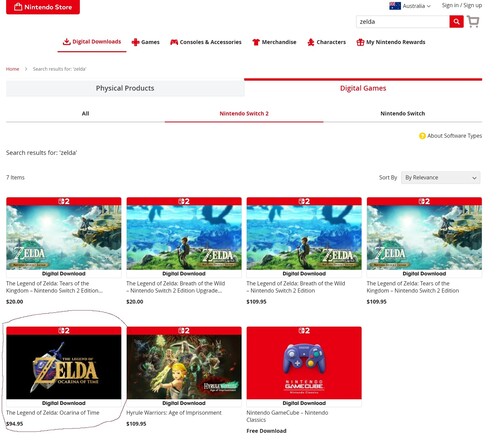
Task: Select the Nintendo Switch filter tab
Action: pos(403,114)
